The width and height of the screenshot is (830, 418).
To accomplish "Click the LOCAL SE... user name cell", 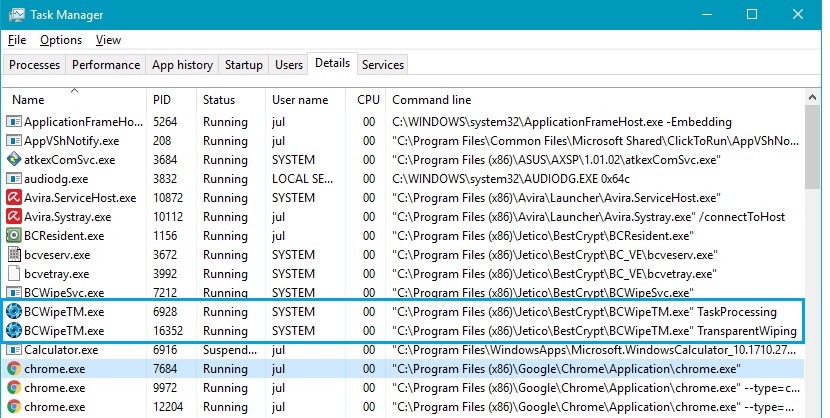I will point(303,179).
